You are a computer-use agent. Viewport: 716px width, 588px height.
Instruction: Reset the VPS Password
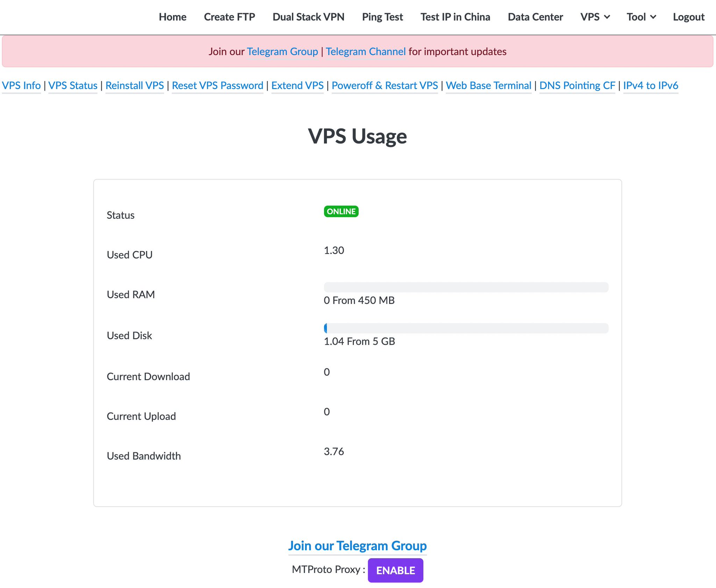(217, 86)
